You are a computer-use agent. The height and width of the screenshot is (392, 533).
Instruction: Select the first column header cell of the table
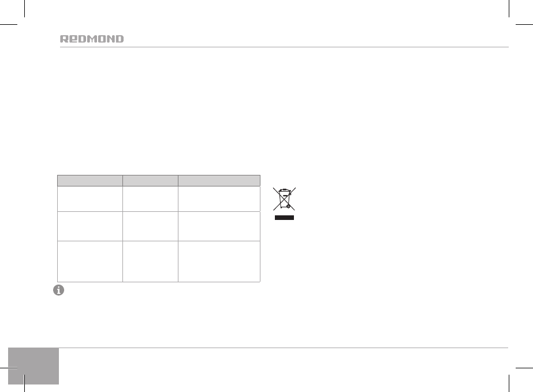click(x=90, y=180)
